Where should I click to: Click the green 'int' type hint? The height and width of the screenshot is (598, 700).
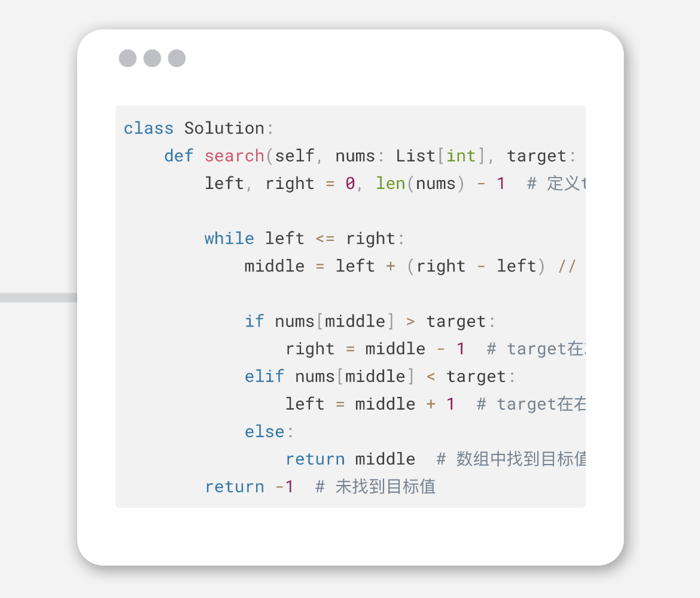tap(461, 156)
